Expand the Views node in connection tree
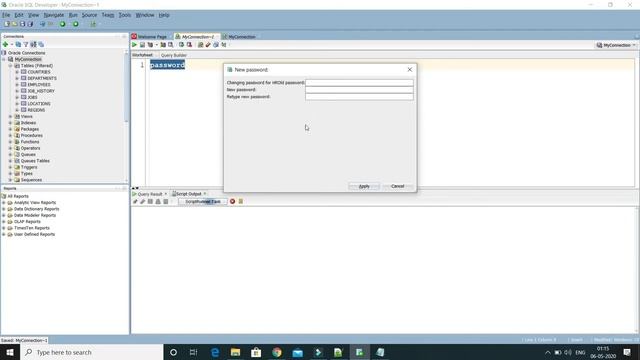640x360 pixels. point(11,116)
